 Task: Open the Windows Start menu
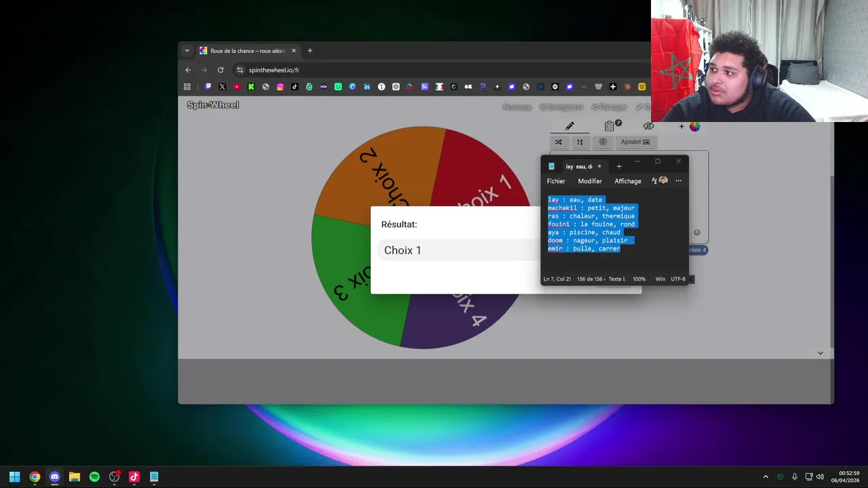click(x=14, y=476)
